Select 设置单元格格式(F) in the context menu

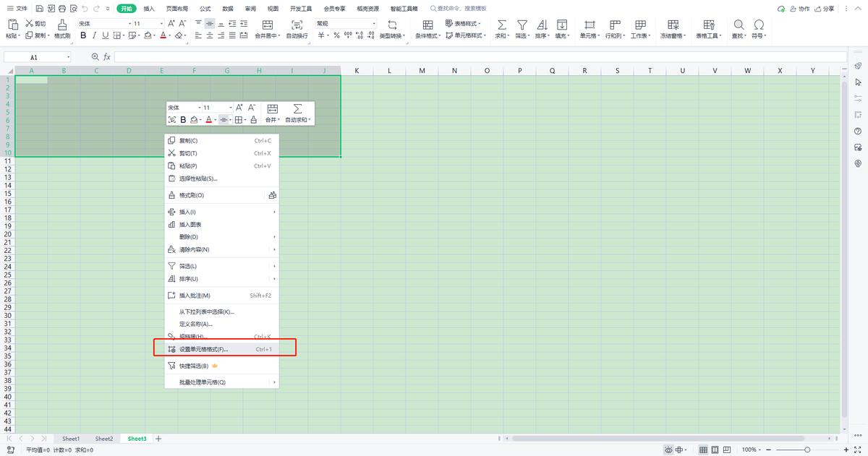pyautogui.click(x=203, y=349)
